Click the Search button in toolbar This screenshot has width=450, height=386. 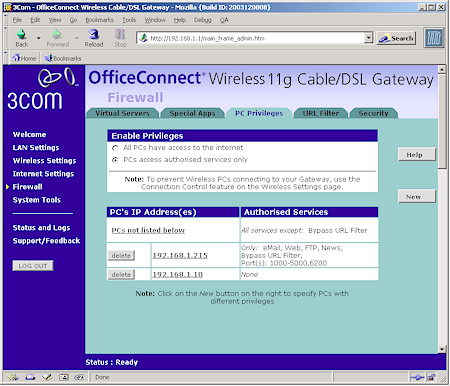click(x=397, y=38)
